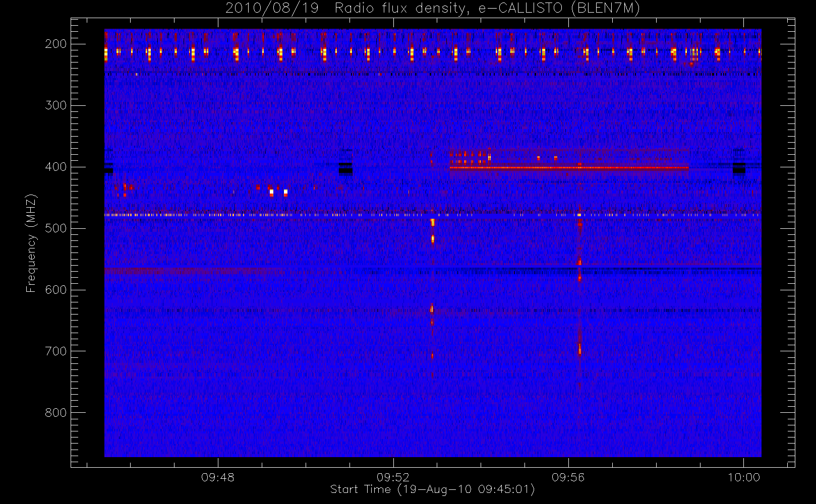
Task: Click the 09:48 time tick label
Action: point(218,477)
